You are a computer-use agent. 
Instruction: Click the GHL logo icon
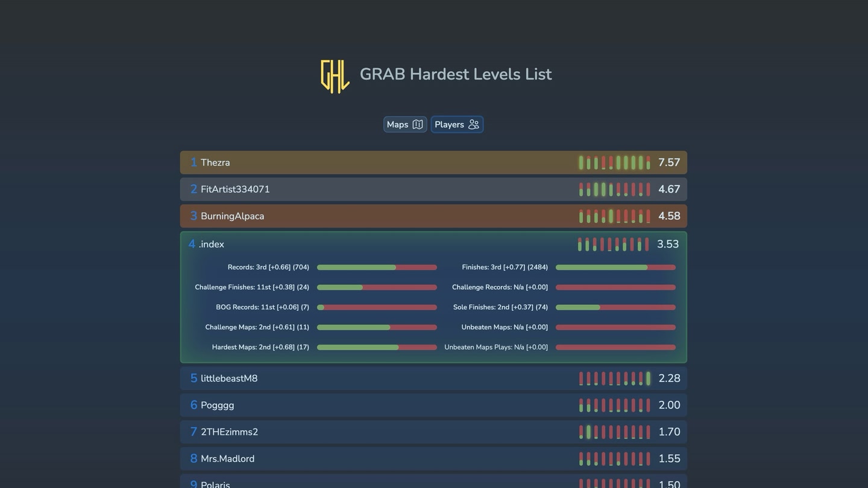click(x=335, y=77)
